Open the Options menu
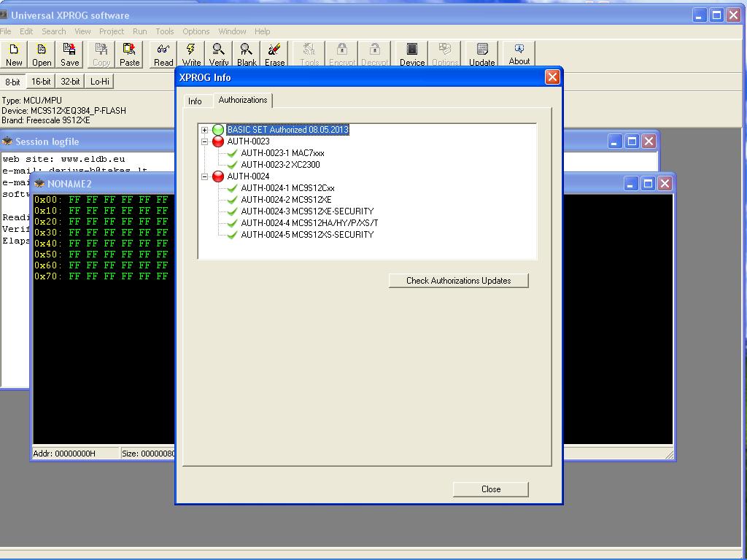Viewport: 747px width, 560px height. click(196, 31)
